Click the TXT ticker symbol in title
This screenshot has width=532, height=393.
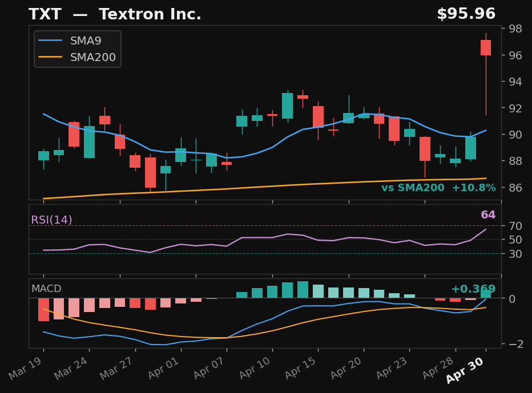click(x=45, y=14)
